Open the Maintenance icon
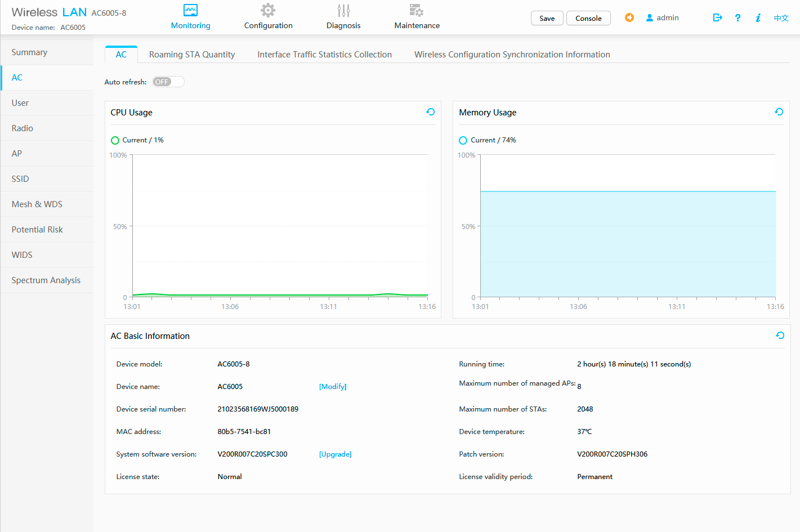The width and height of the screenshot is (800, 532). (x=417, y=10)
